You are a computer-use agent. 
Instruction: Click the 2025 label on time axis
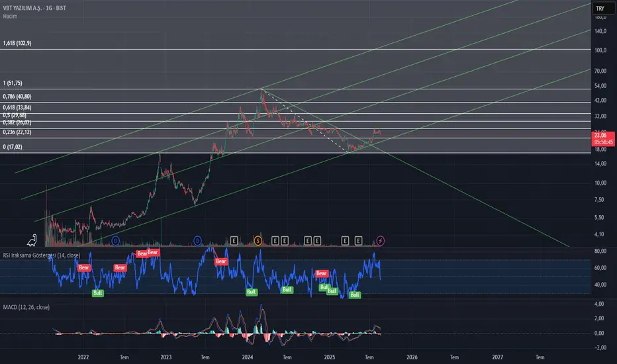330,357
